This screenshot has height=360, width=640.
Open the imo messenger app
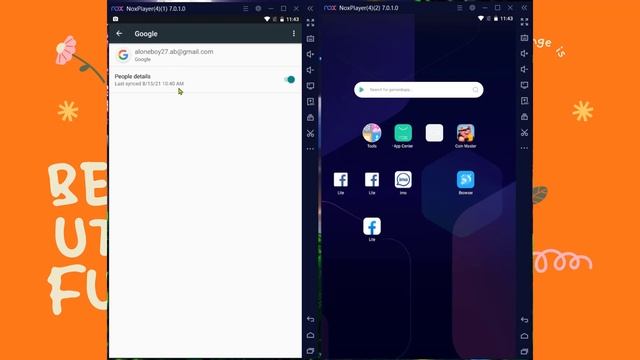pos(403,180)
